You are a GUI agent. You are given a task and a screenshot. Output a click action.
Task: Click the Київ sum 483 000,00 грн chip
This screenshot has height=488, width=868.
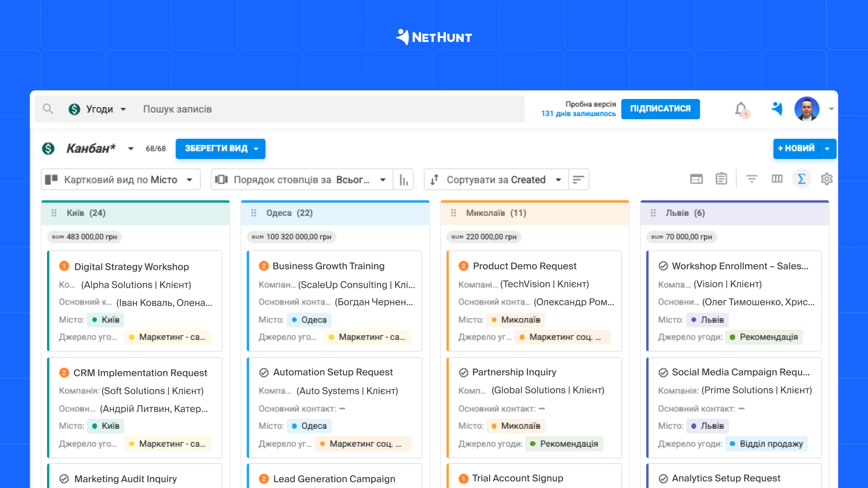[85, 237]
